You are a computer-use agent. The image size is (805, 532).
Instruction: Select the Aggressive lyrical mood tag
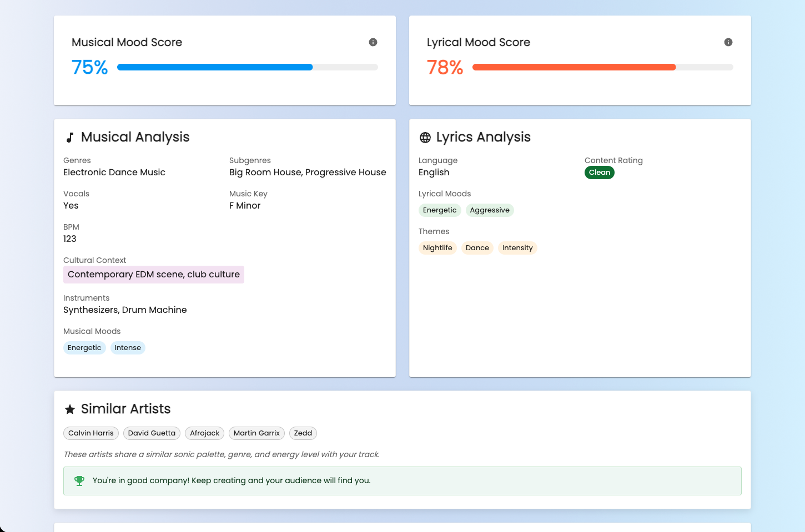pyautogui.click(x=490, y=210)
